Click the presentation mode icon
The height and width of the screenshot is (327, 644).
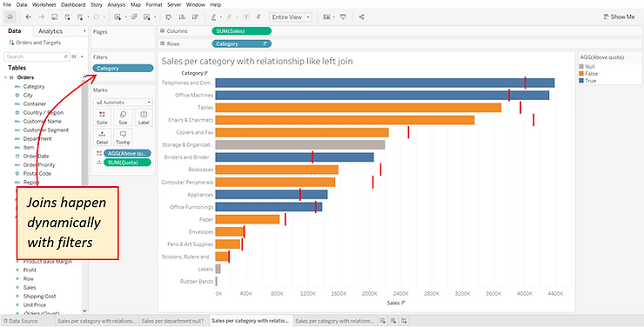pyautogui.click(x=343, y=17)
